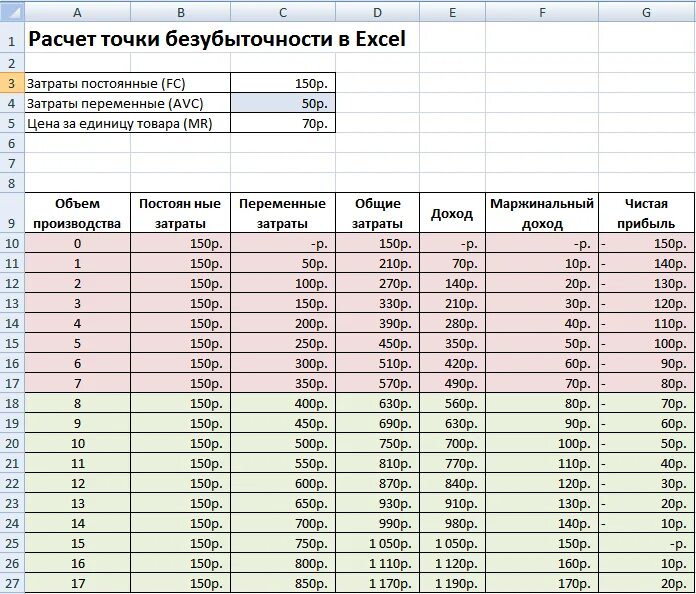Select column F header
Screen dimensions: 696x594
tap(542, 12)
